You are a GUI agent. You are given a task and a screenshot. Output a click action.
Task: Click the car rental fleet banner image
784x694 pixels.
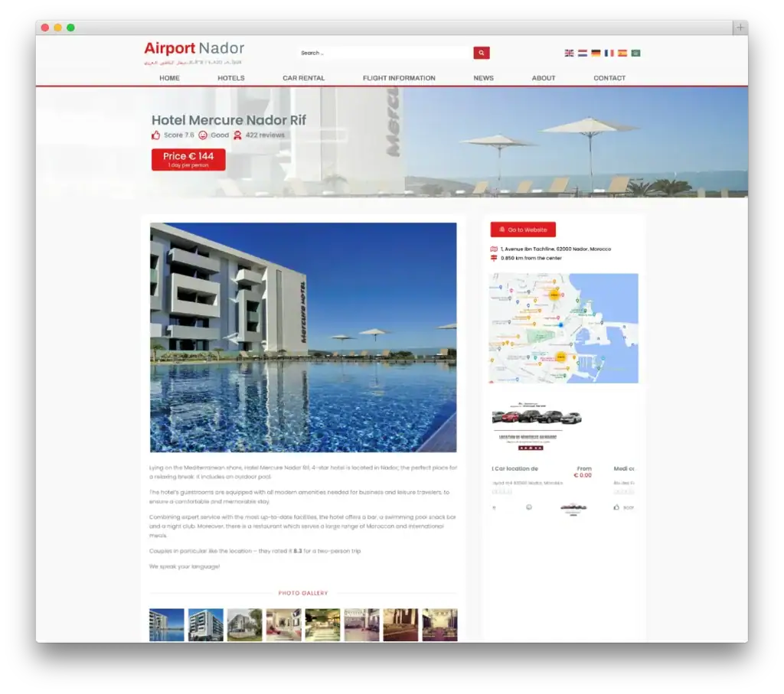(x=537, y=426)
